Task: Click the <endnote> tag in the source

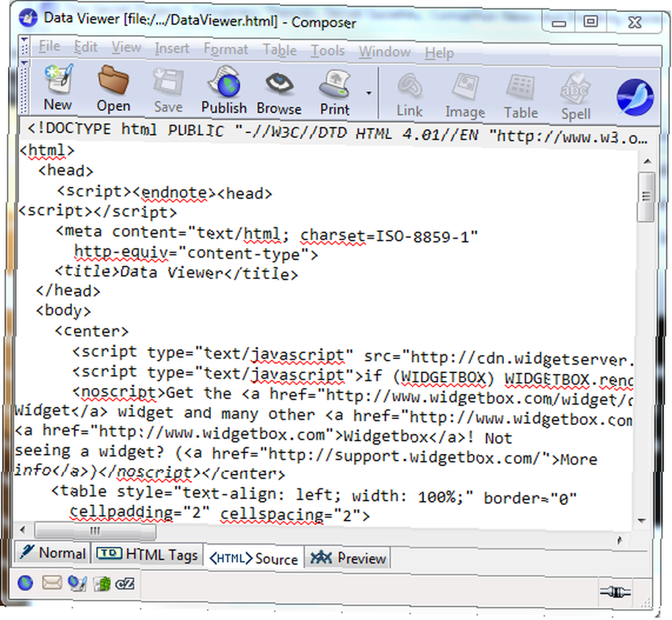Action: pos(173,192)
